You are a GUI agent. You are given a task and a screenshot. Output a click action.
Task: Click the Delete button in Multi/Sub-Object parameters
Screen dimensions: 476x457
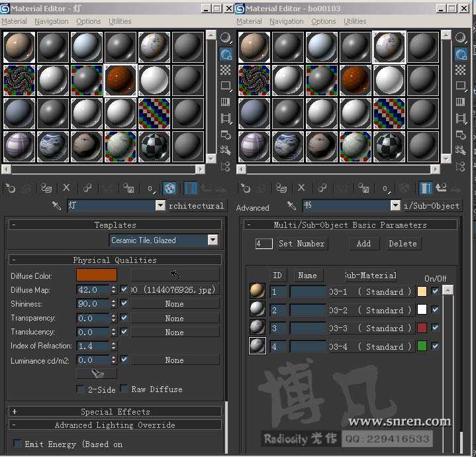click(403, 244)
